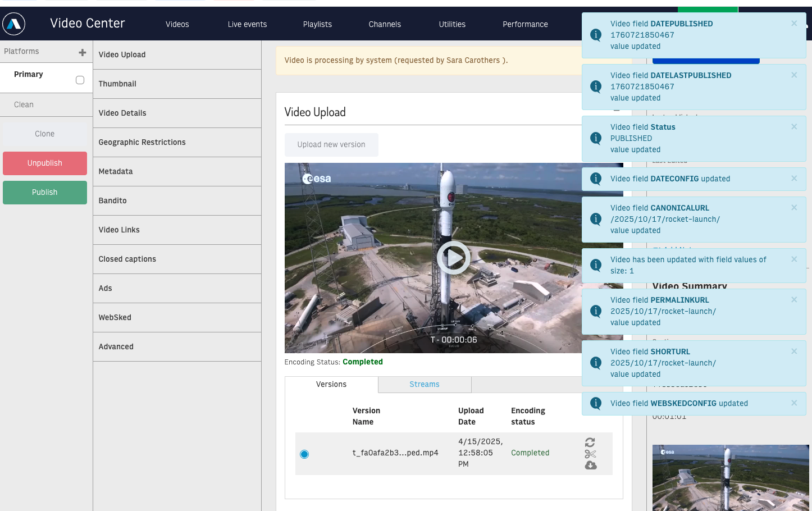812x511 pixels.
Task: Click the rocket thumbnail in Video Summary
Action: (x=731, y=478)
